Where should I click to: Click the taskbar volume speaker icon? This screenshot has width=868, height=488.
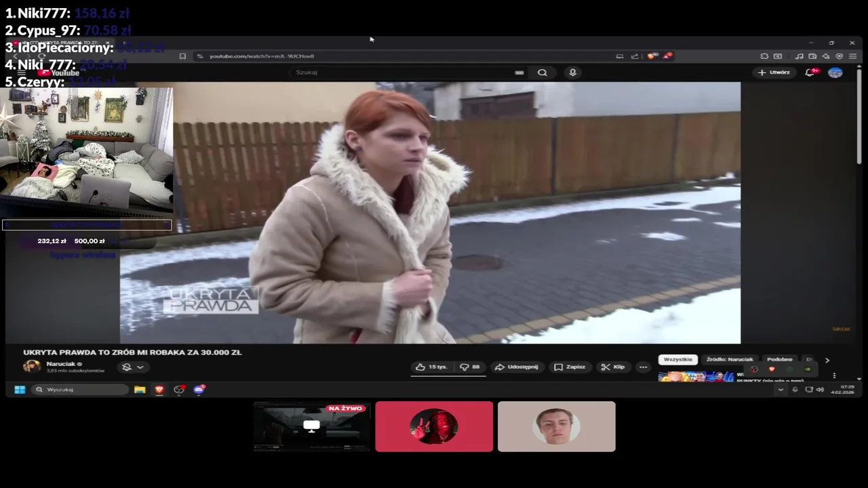820,390
